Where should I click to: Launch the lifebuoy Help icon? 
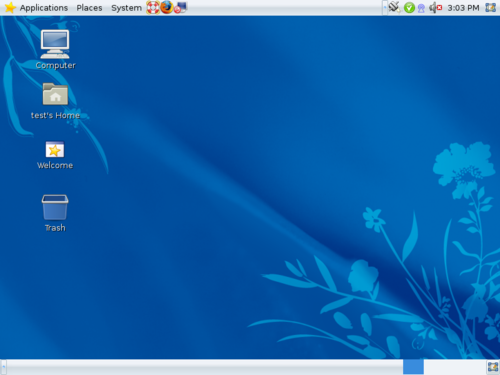pyautogui.click(x=153, y=7)
